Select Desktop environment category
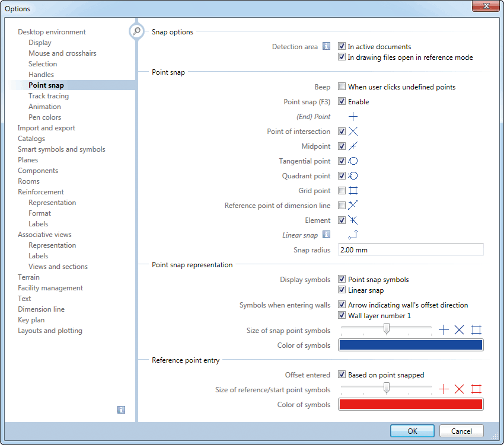This screenshot has width=504, height=445. pos(52,32)
